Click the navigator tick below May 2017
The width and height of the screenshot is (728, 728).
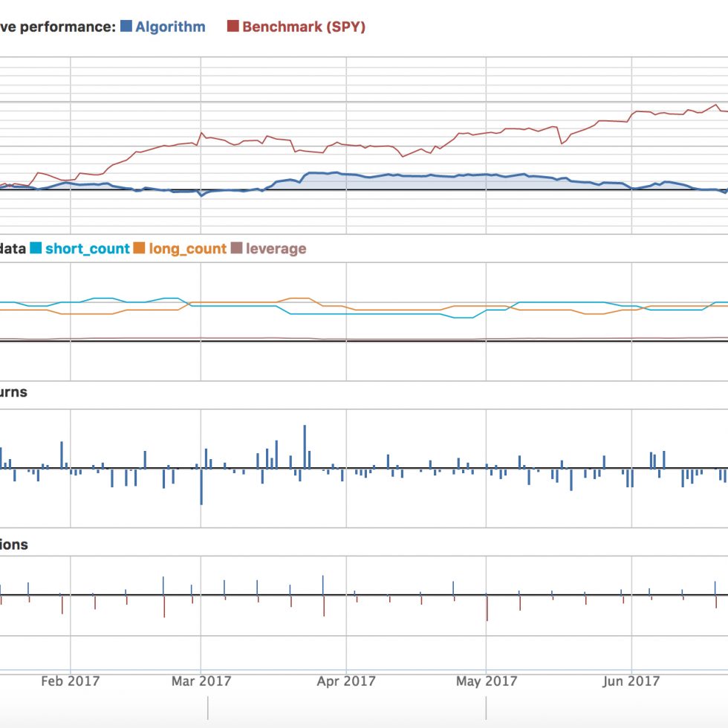point(486,708)
